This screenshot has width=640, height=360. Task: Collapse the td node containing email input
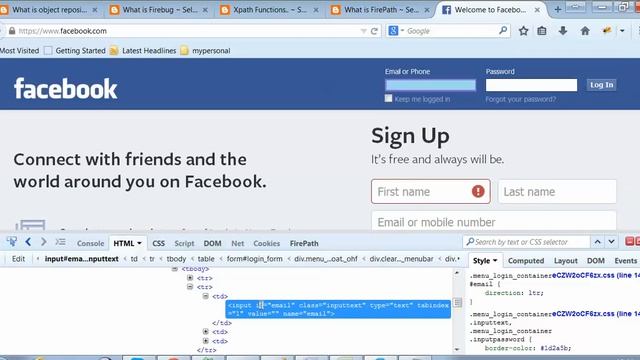tap(205, 296)
